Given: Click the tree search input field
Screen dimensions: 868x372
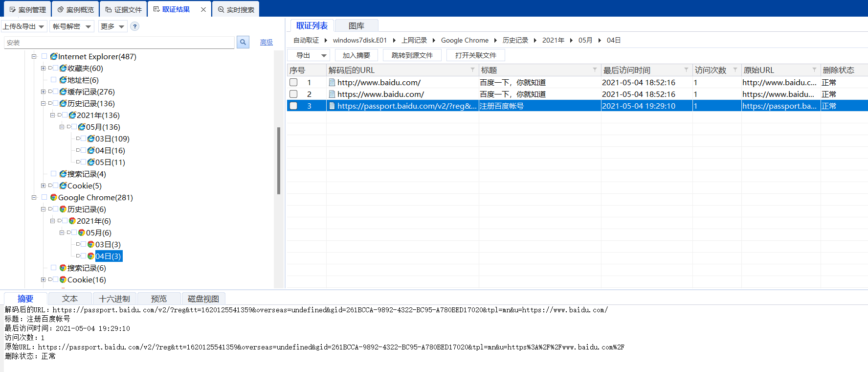Looking at the screenshot, I should (x=119, y=43).
